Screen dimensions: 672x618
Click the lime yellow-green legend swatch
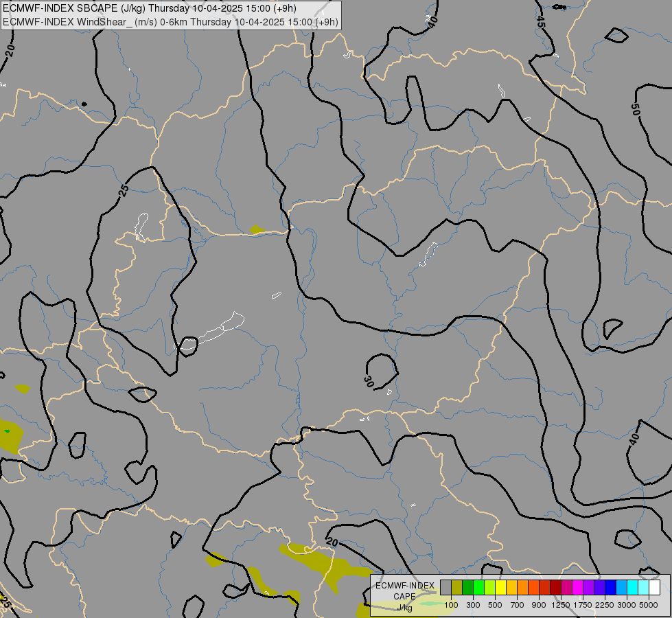click(490, 588)
